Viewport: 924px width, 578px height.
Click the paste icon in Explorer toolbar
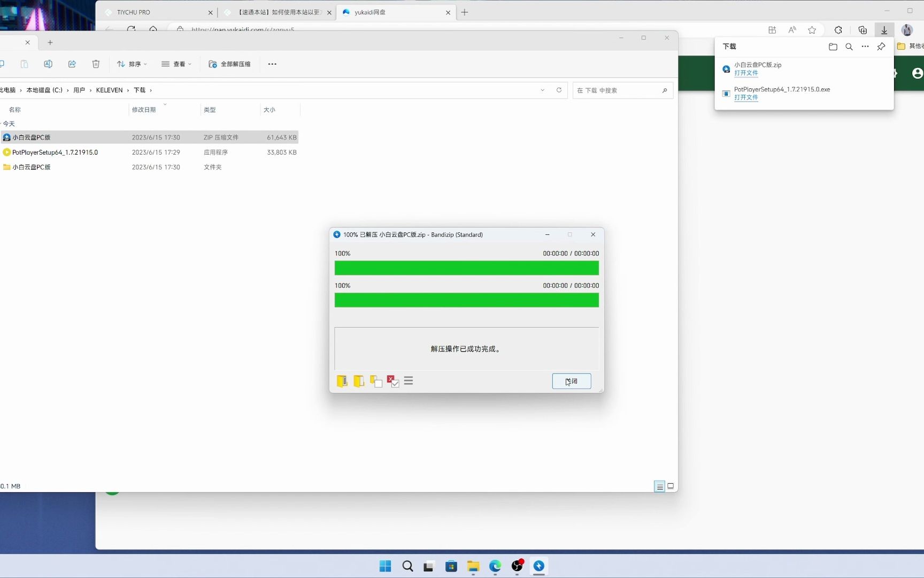24,64
